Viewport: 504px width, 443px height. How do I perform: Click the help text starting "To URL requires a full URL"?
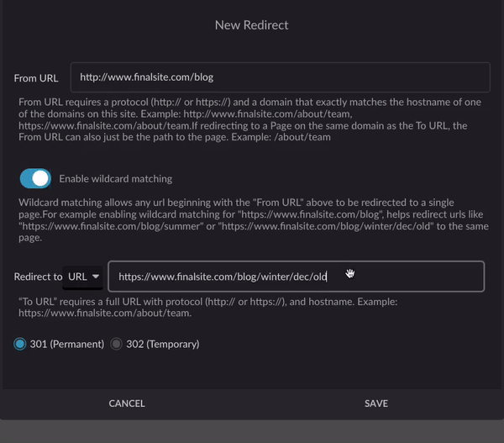point(208,307)
